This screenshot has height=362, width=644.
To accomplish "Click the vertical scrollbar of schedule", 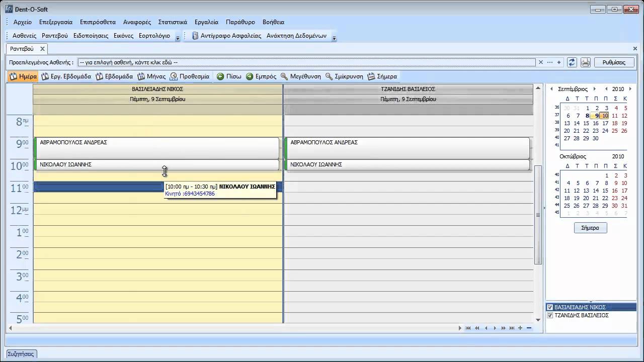I will point(538,215).
